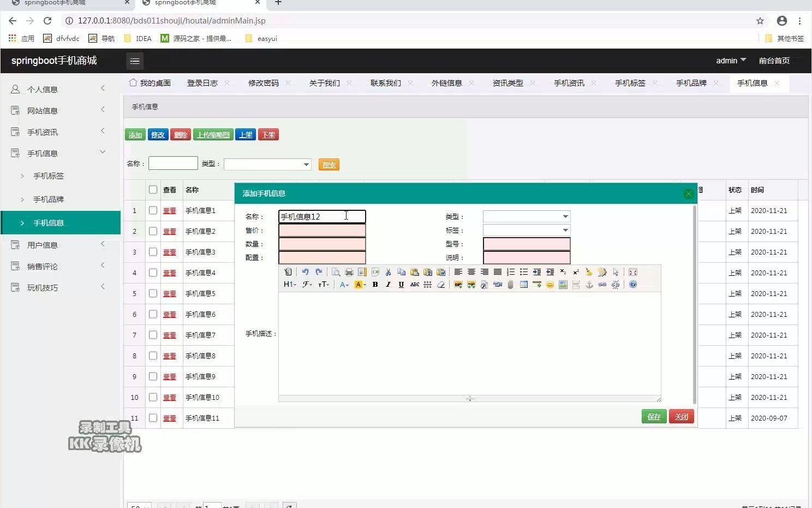Viewport: 812px width, 508px height.
Task: Check the checkbox for 手机信息9
Action: coord(153,376)
